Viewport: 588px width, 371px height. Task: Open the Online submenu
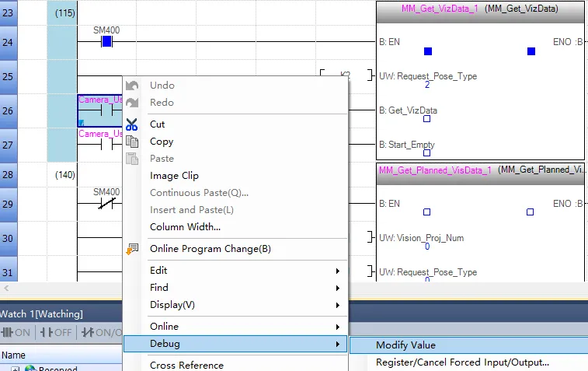pyautogui.click(x=235, y=327)
